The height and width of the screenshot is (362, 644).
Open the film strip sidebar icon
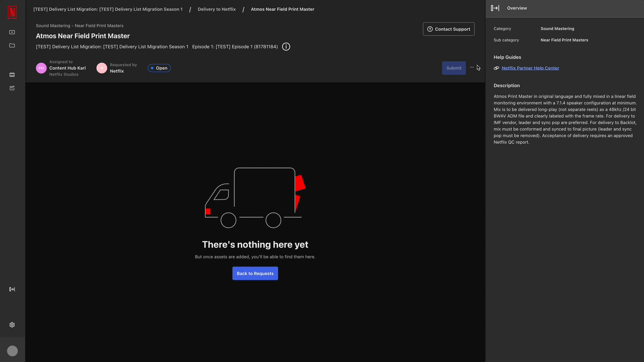point(12,75)
